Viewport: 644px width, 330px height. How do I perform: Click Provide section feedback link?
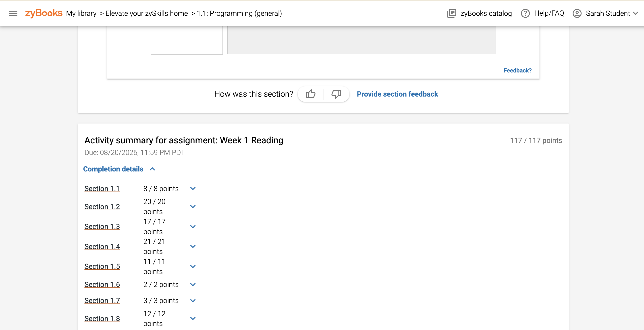(397, 94)
